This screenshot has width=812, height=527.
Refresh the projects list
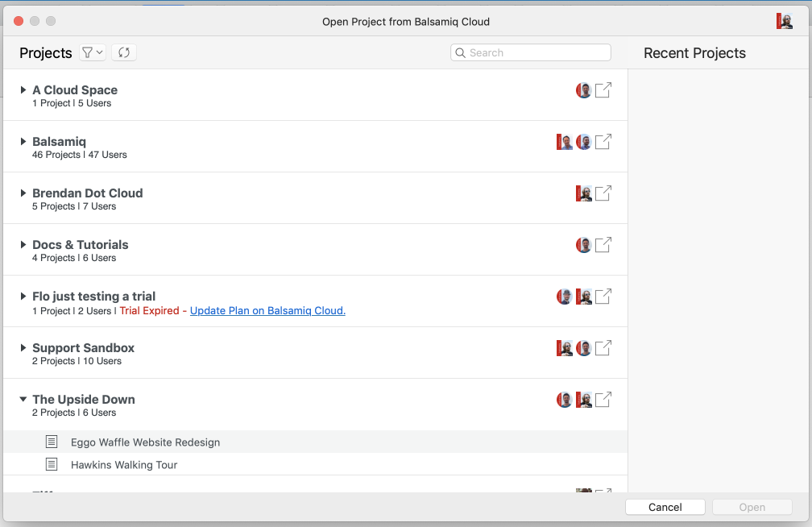[x=124, y=52]
